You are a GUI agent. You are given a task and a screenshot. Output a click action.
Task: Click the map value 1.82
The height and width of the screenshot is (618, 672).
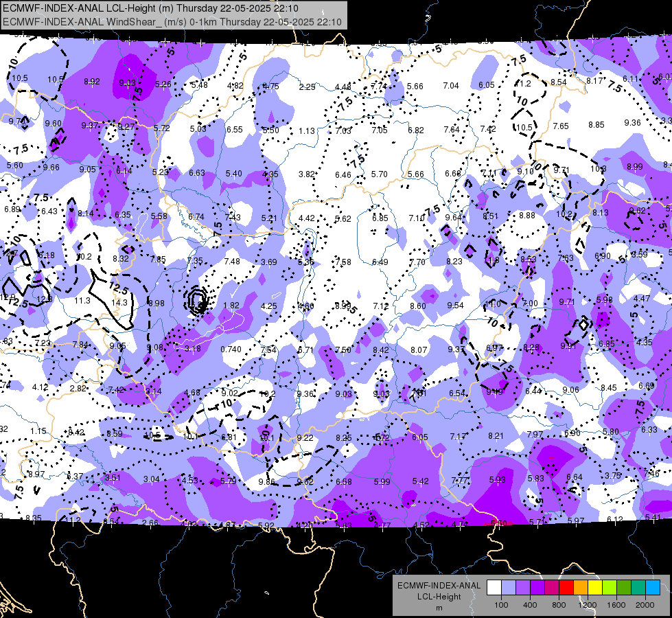click(231, 306)
